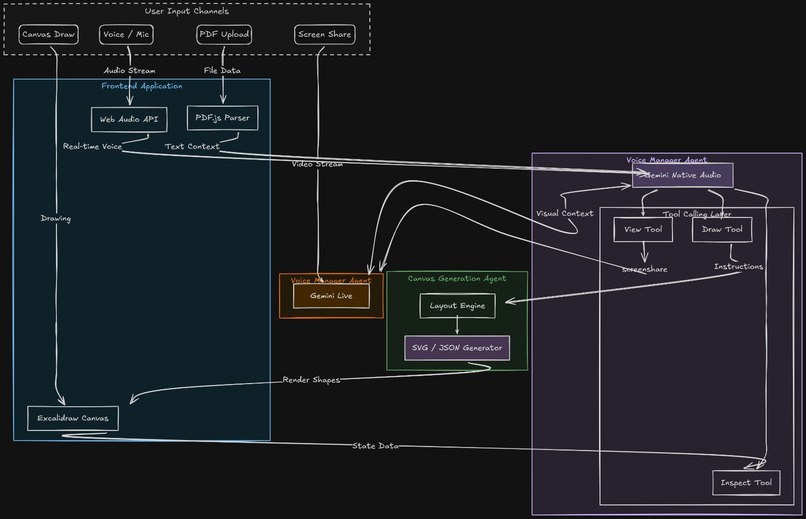Screen dimensions: 806x519
Task: Select the Web Audio API box
Action: 129,119
